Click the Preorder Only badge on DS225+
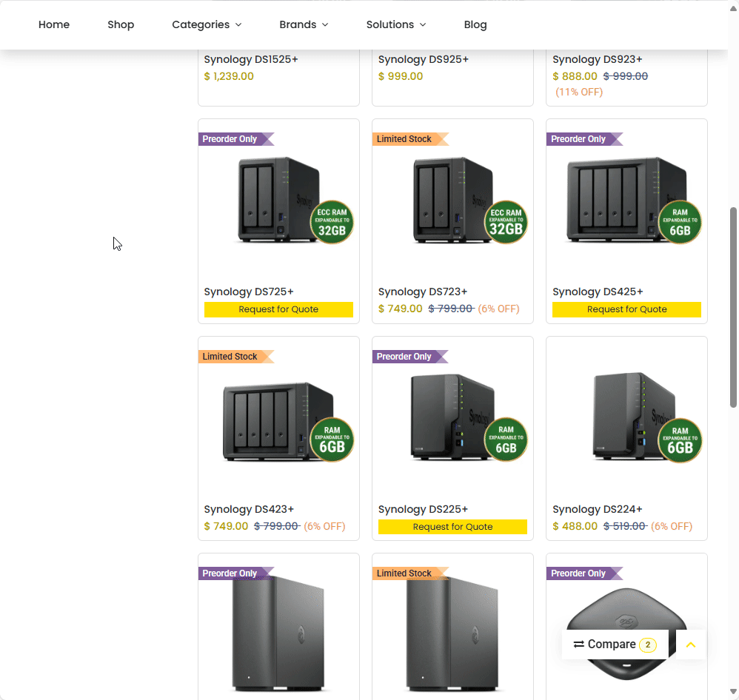This screenshot has height=700, width=739. coord(410,357)
